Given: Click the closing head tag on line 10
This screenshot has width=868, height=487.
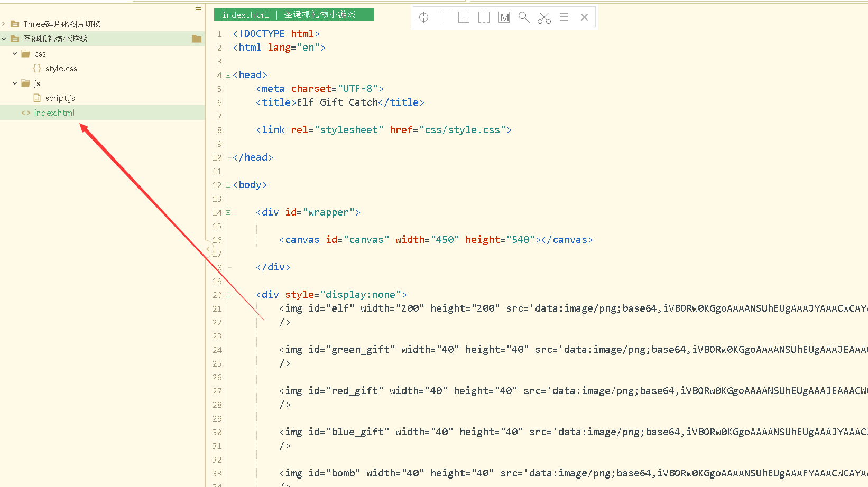Looking at the screenshot, I should (253, 157).
